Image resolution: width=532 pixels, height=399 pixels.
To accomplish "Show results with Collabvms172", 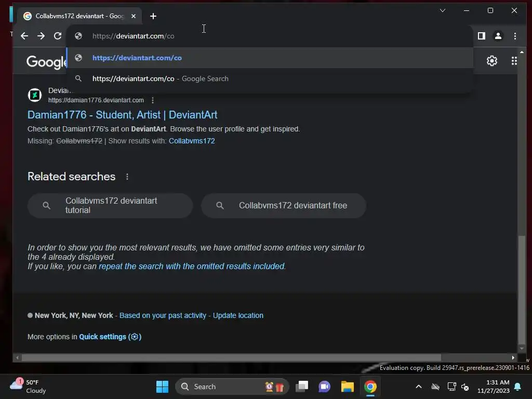I will (x=192, y=141).
